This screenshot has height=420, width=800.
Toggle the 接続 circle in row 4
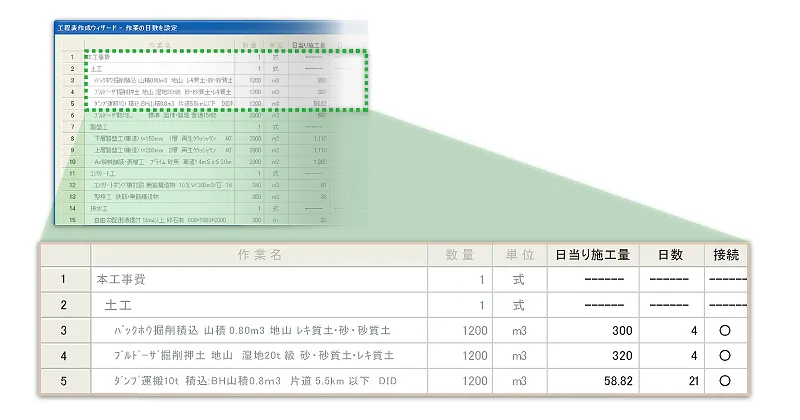click(x=725, y=355)
